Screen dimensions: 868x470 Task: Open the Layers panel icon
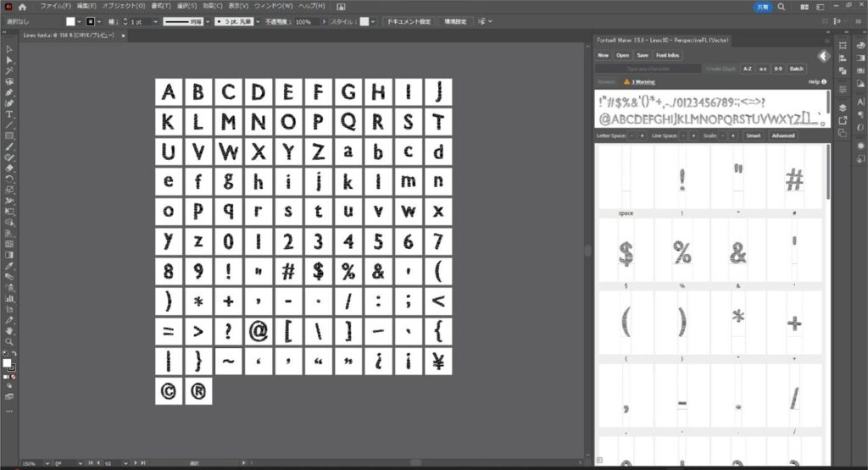(843, 108)
